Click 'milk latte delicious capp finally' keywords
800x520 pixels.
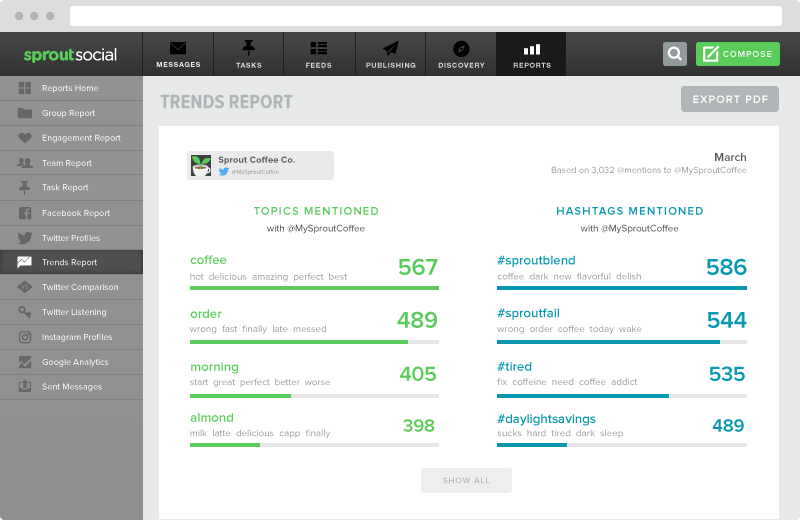click(x=260, y=433)
